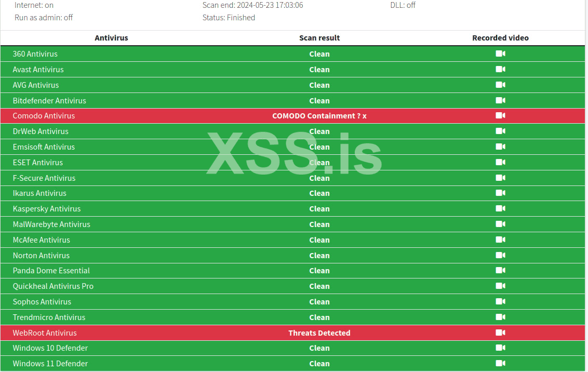Click the Threats Detected result

click(319, 333)
